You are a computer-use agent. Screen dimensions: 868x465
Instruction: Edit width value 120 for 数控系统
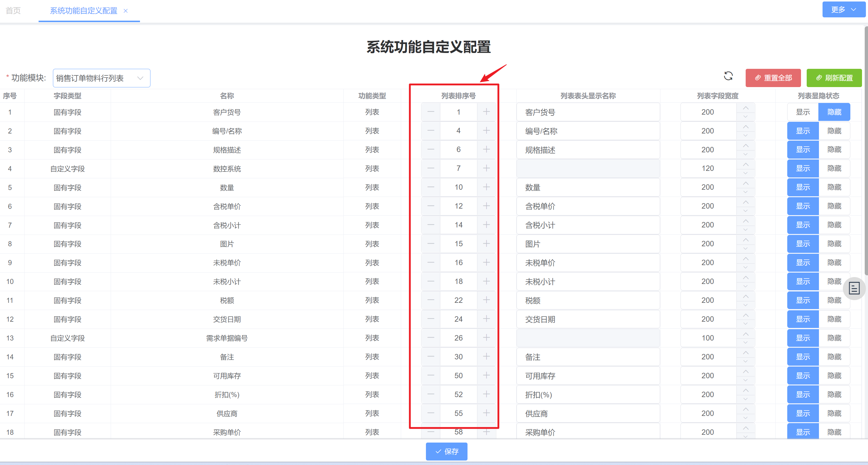(708, 168)
